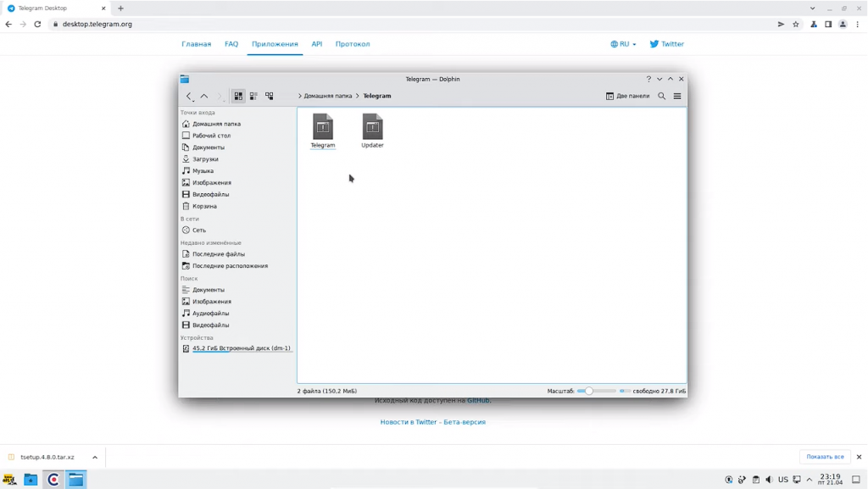Open the clipboard tray icon
This screenshot has height=489, width=868.
click(755, 480)
